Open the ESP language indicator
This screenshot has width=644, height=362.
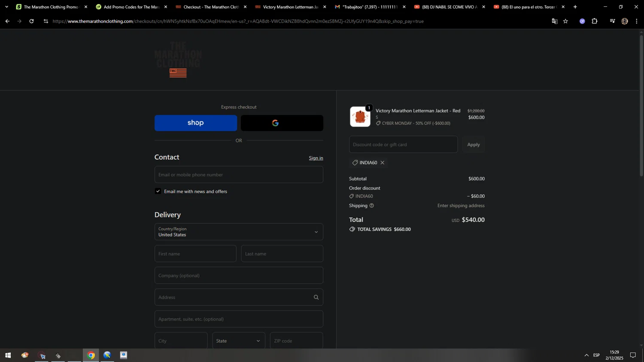click(x=597, y=355)
